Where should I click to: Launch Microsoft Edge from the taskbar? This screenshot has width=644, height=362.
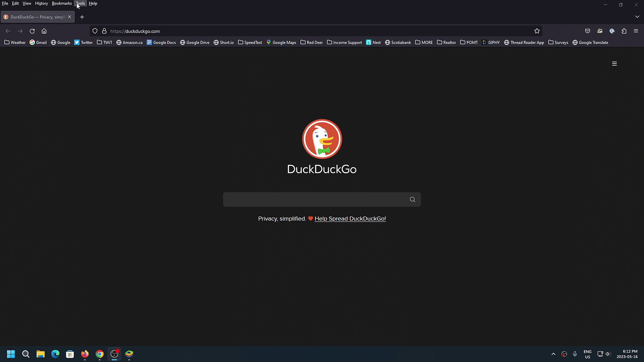(55, 354)
